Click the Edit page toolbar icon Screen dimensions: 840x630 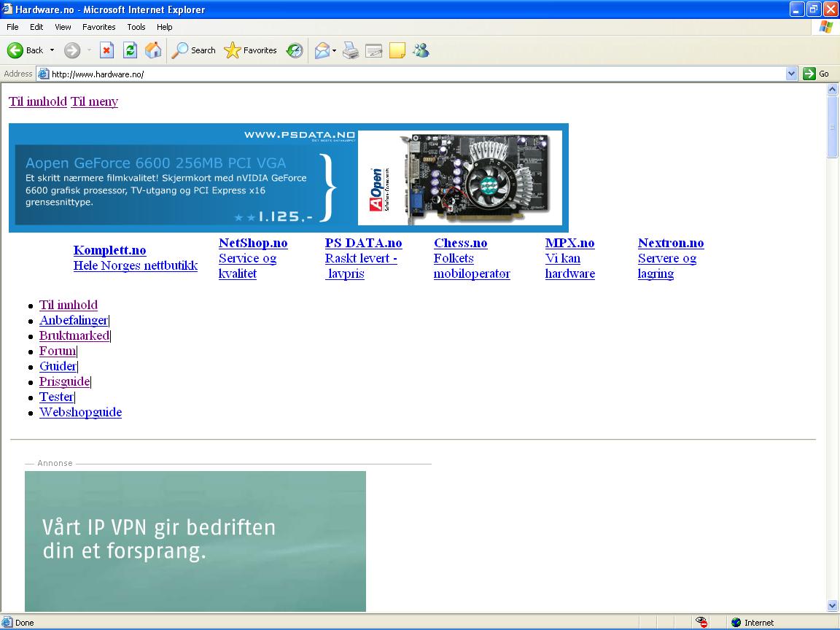[374, 50]
